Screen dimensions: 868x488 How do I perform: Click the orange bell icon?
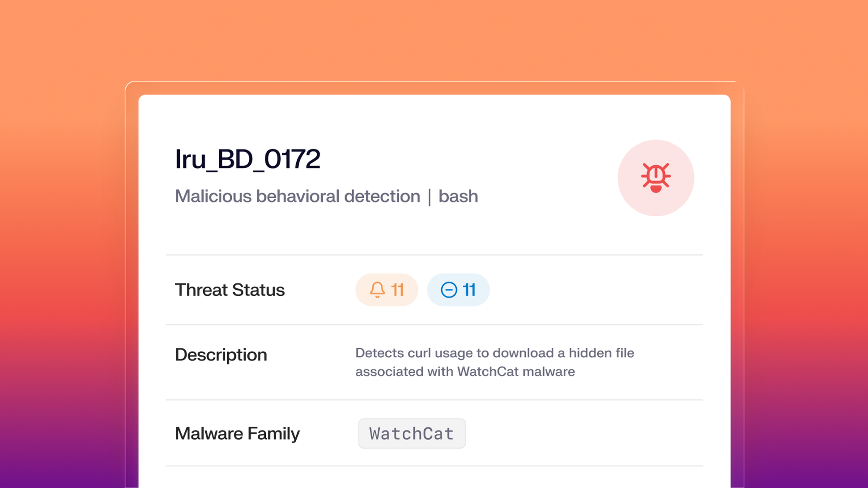(x=377, y=290)
